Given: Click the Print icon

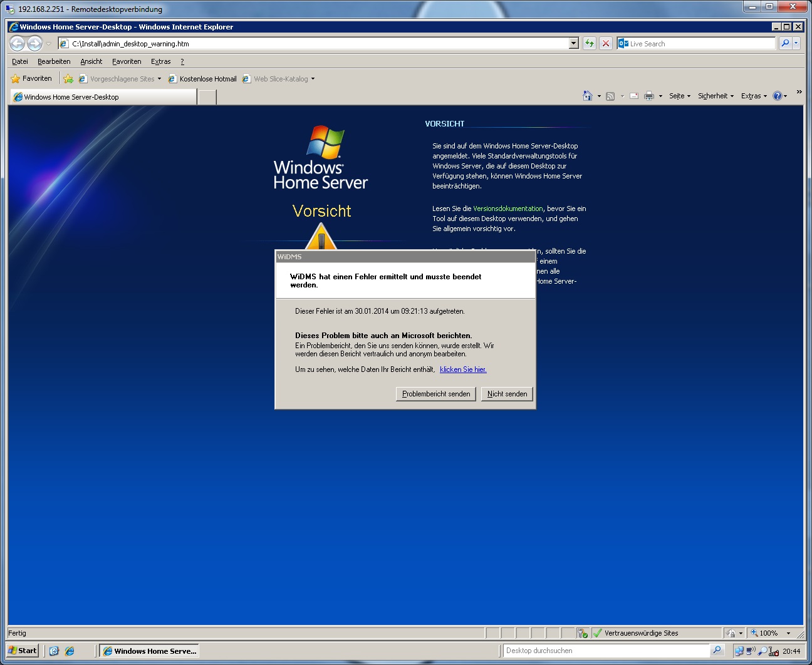Looking at the screenshot, I should coord(649,96).
